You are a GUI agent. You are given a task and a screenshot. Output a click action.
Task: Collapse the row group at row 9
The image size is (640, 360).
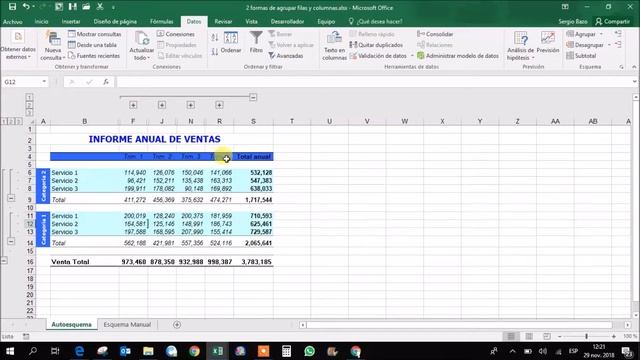tap(11, 198)
